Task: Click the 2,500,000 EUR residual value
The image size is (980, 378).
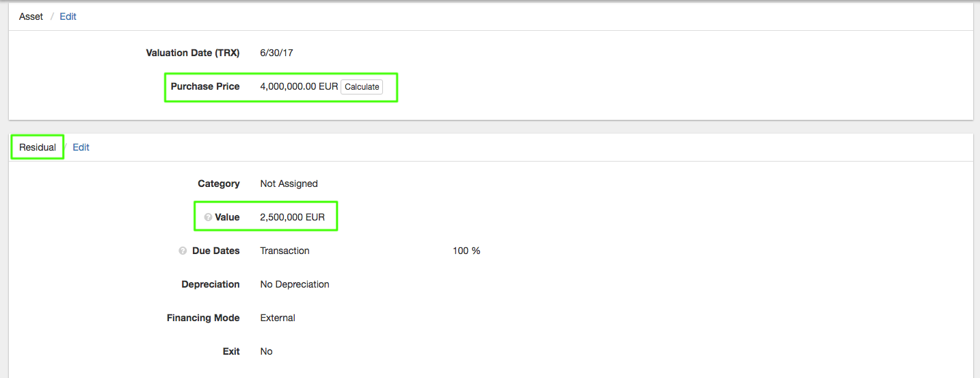Action: (x=292, y=217)
